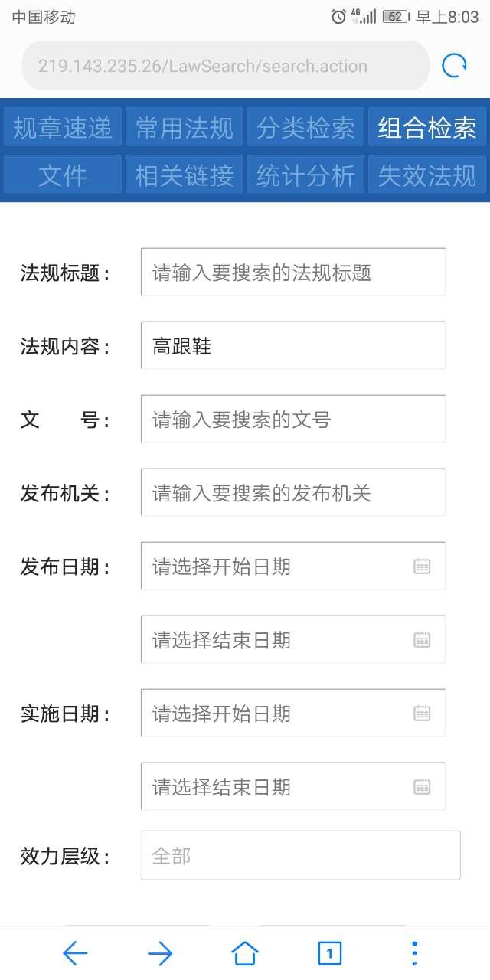Open the browser three-dot menu
The height and width of the screenshot is (980, 490).
pos(414,953)
